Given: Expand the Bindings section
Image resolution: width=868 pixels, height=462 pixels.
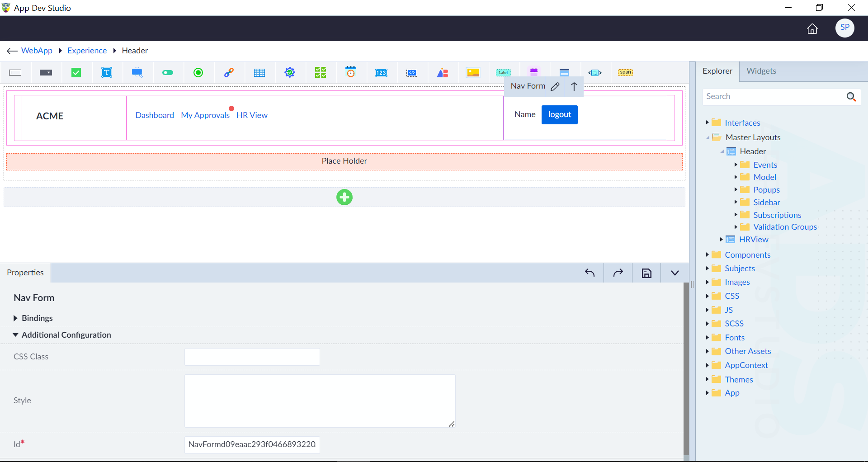Looking at the screenshot, I should [x=15, y=318].
